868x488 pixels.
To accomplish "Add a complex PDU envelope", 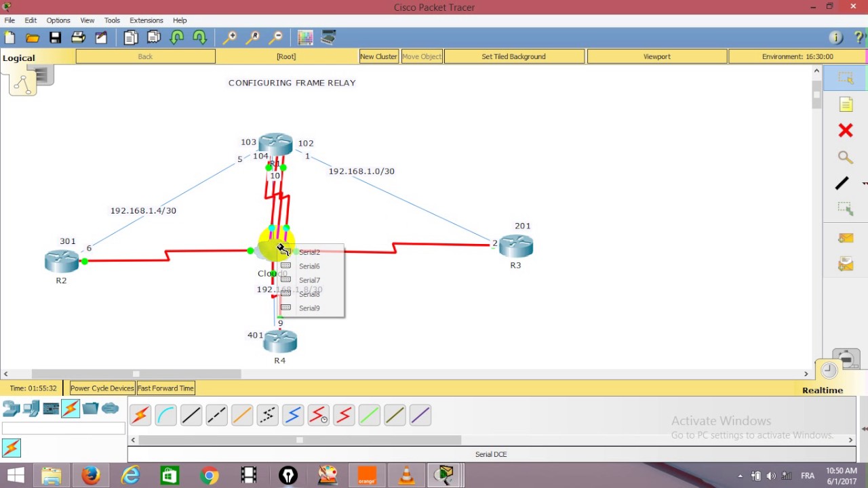I will pyautogui.click(x=845, y=264).
